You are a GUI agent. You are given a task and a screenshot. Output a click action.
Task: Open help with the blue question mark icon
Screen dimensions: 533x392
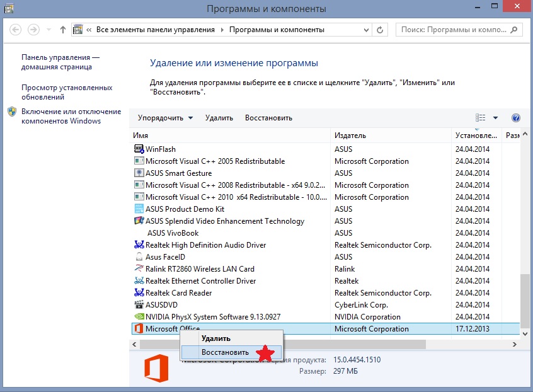tap(515, 118)
